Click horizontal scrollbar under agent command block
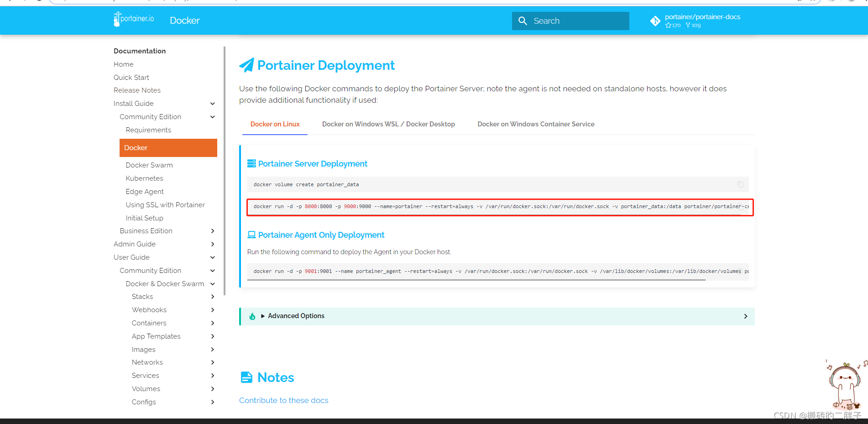The image size is (868, 424). coord(476,280)
